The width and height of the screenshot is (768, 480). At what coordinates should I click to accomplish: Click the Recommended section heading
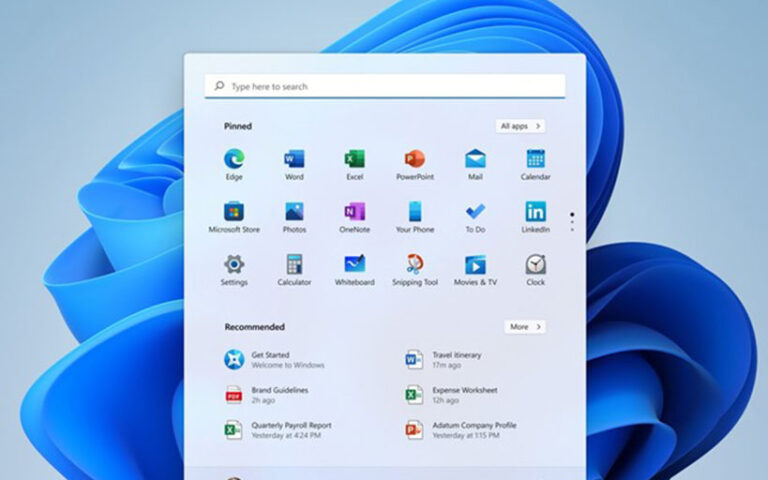[x=255, y=327]
